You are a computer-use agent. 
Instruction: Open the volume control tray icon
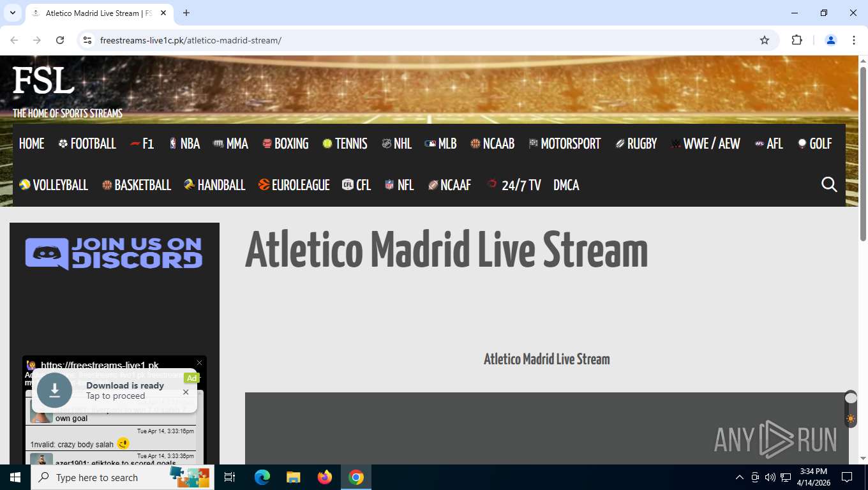tap(770, 477)
